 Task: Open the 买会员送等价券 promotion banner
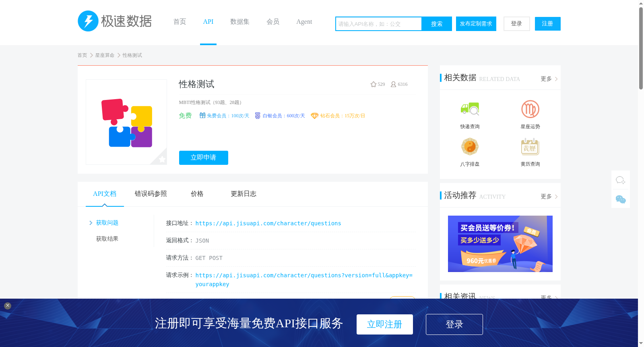[x=500, y=244]
